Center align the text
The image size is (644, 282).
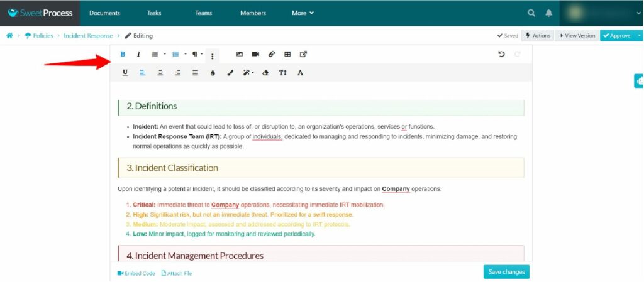pyautogui.click(x=160, y=73)
